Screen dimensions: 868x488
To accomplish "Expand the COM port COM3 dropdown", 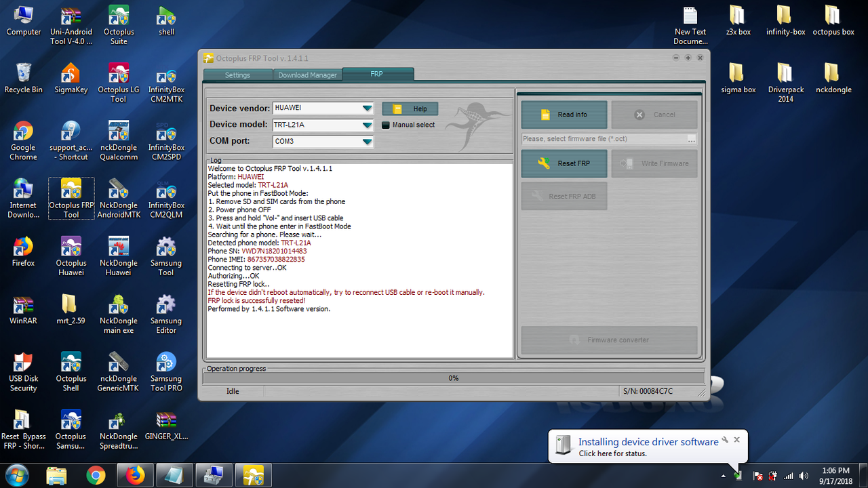I will tap(367, 142).
